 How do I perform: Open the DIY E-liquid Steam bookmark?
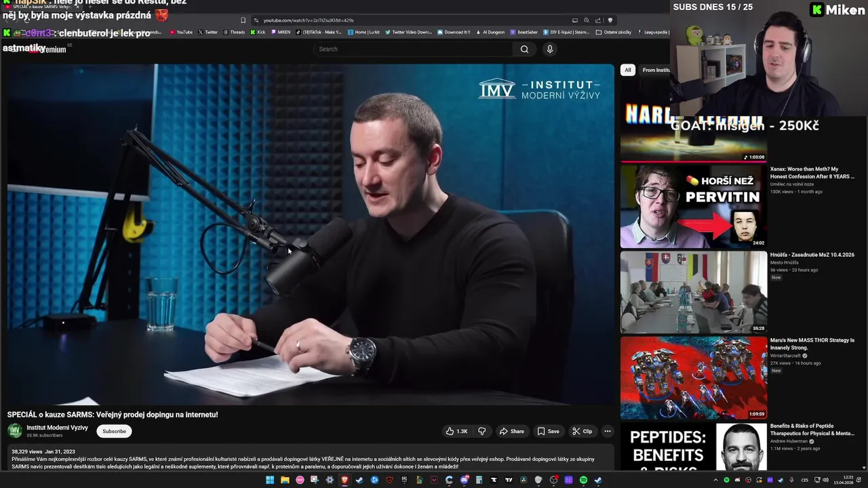coord(566,32)
